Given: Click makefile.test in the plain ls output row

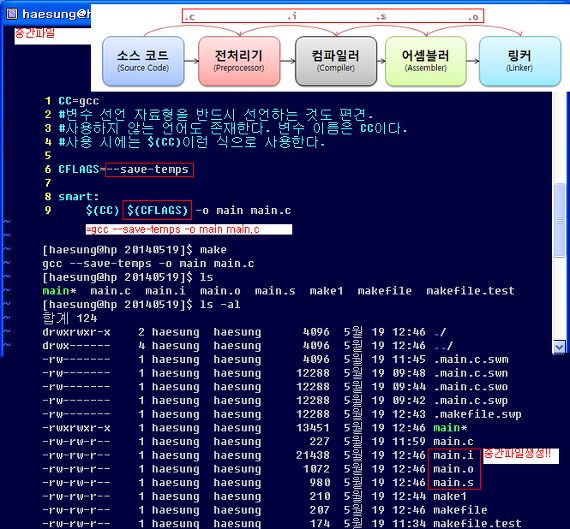Looking at the screenshot, I should pos(470,291).
